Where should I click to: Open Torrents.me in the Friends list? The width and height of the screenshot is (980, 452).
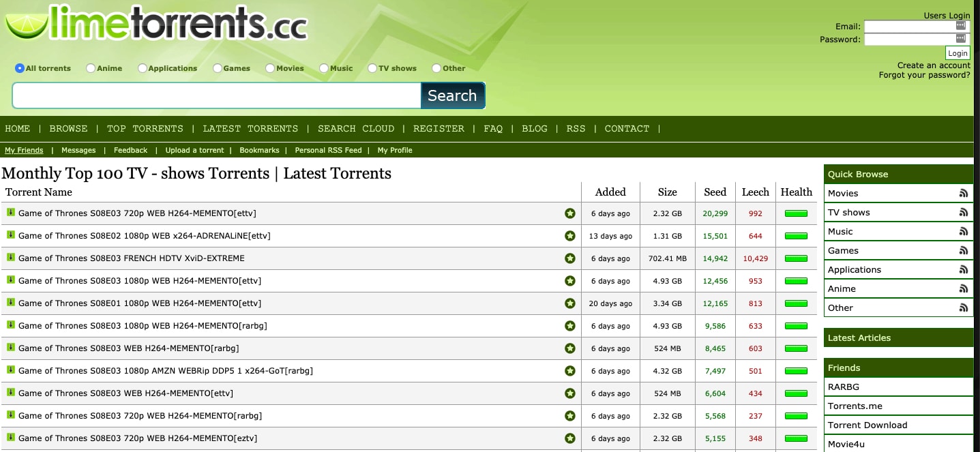click(855, 406)
